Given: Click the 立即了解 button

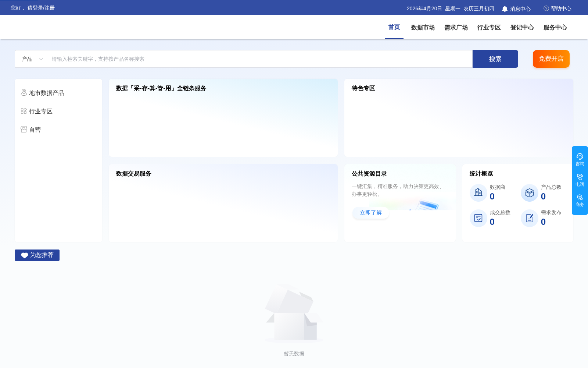Looking at the screenshot, I should (x=371, y=213).
